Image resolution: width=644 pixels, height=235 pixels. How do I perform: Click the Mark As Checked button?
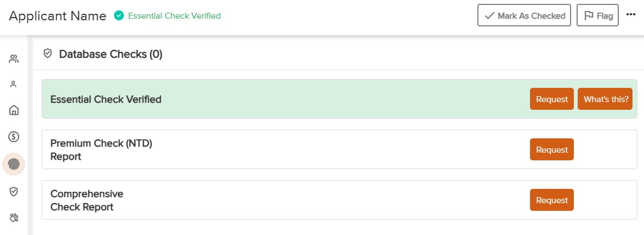(524, 15)
